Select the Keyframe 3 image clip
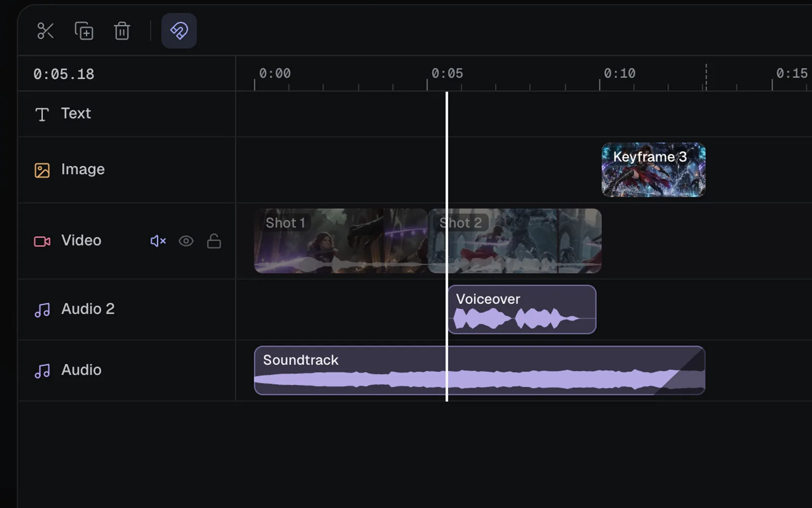Viewport: 812px width, 508px height. coord(654,170)
